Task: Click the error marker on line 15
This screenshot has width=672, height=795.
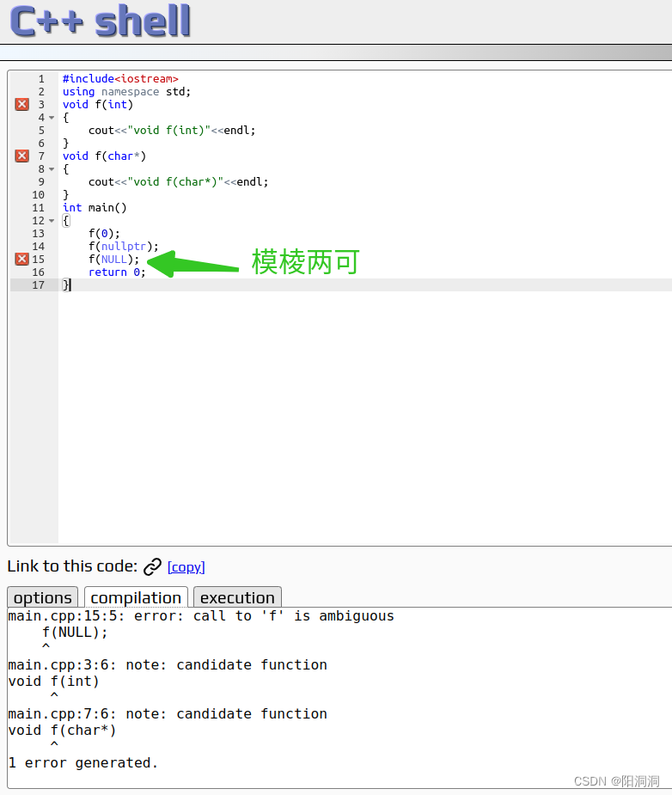Action: click(x=21, y=259)
